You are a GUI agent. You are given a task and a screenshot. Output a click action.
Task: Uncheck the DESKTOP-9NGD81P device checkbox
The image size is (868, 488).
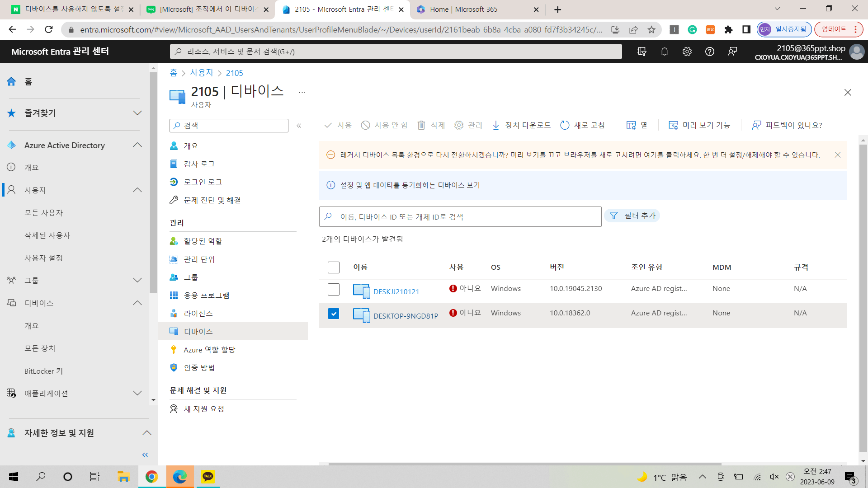coord(333,314)
